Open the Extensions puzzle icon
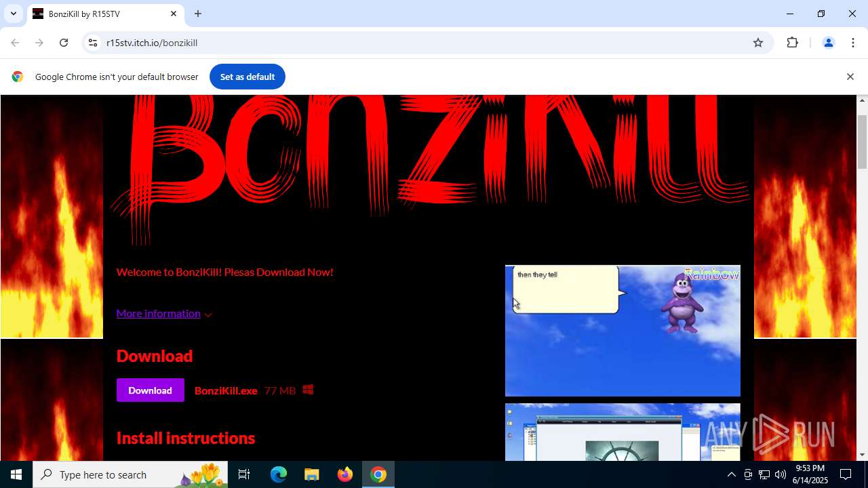The image size is (868, 488). click(792, 43)
